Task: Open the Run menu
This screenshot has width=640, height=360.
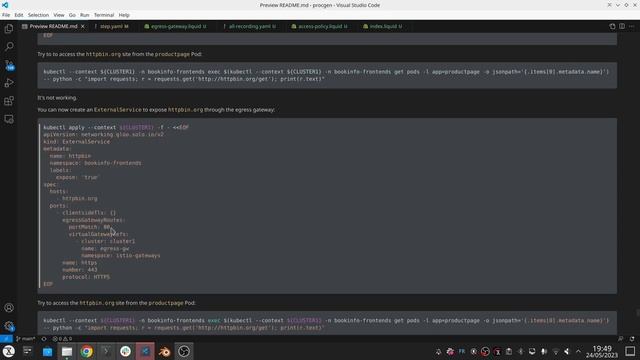Action: coord(84,15)
